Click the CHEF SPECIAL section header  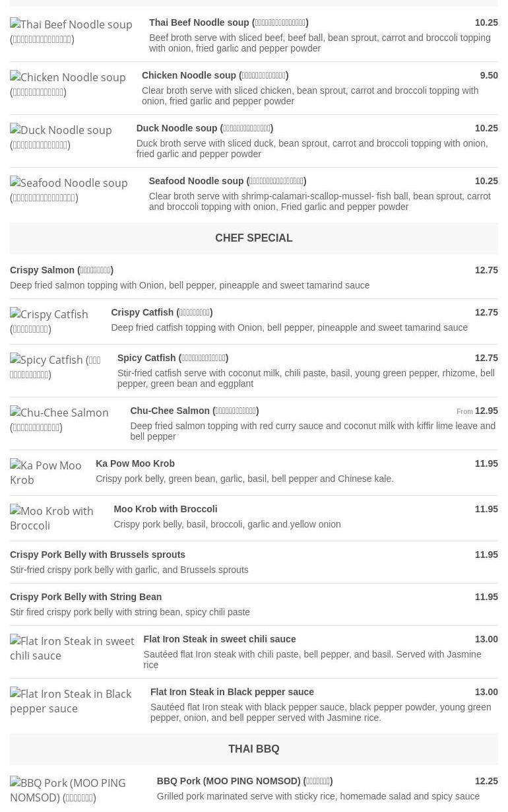[x=253, y=238]
